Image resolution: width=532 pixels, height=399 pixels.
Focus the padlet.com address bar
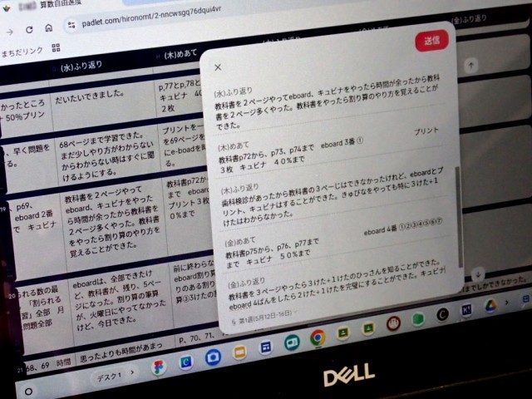coord(151,17)
